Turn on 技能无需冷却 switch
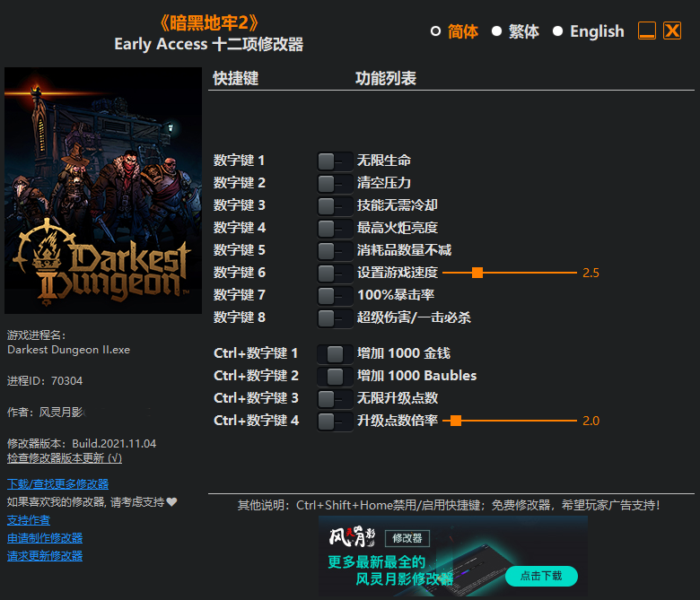Image resolution: width=700 pixels, height=600 pixels. [334, 205]
